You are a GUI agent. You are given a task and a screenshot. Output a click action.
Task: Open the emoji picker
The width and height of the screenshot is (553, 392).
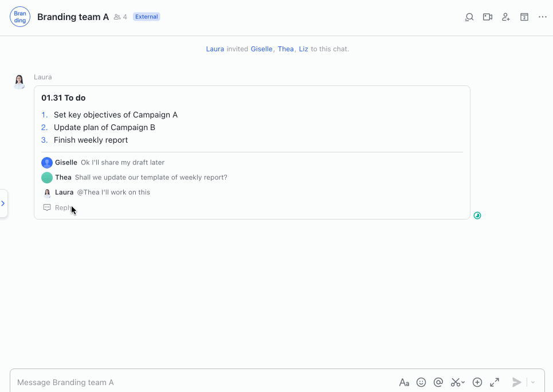[x=421, y=382]
